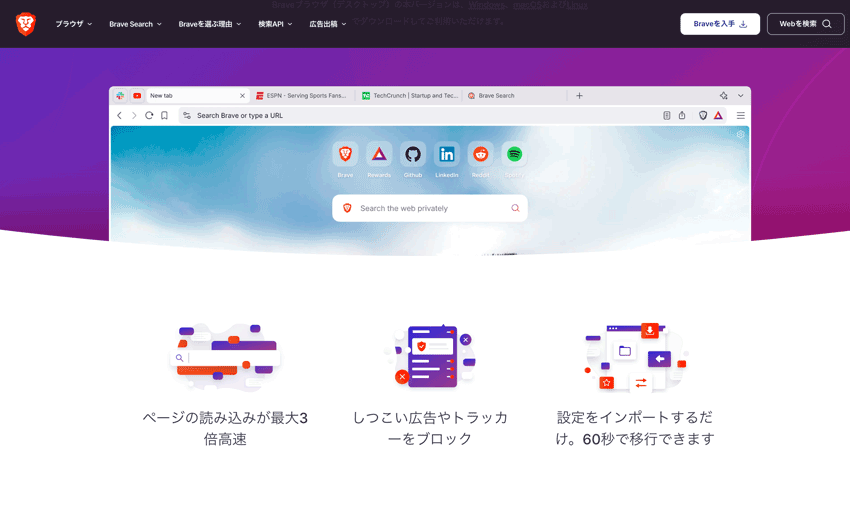Open the Braveを選ぶ理由 menu
This screenshot has width=850, height=525.
210,24
